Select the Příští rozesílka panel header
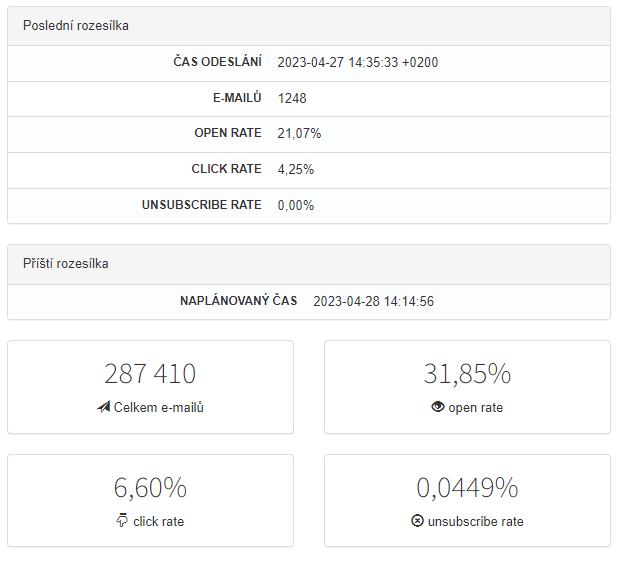 click(x=66, y=264)
